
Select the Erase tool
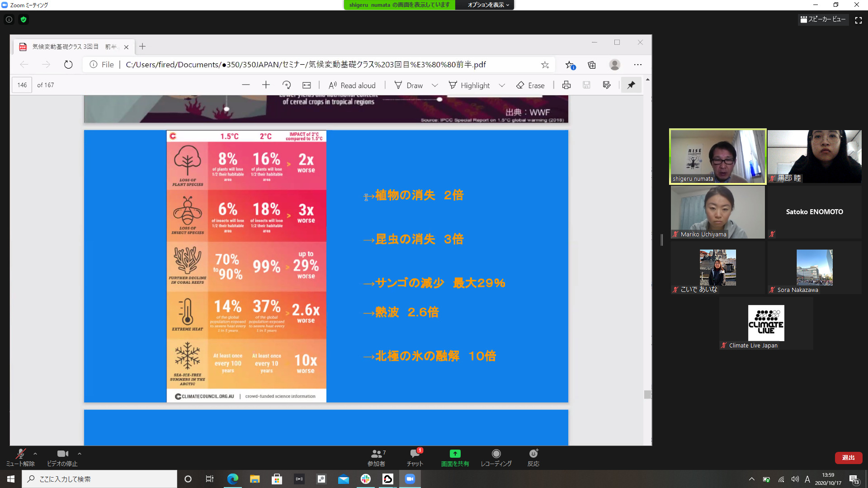tap(530, 85)
